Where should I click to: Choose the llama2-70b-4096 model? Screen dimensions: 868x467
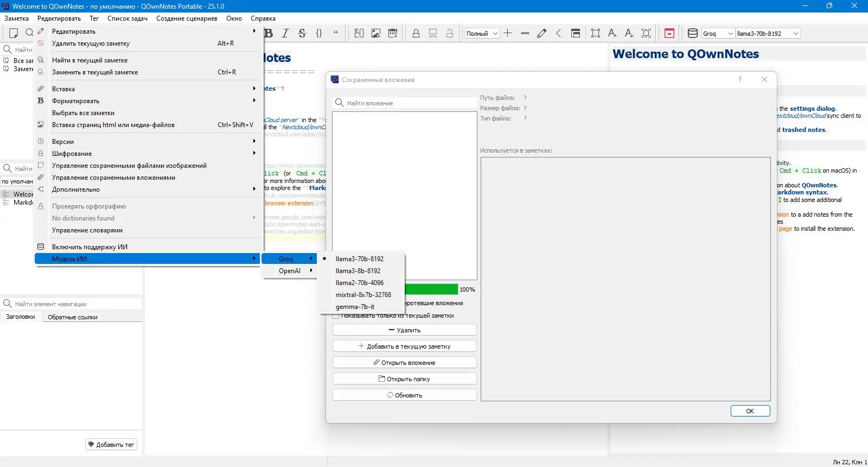361,282
